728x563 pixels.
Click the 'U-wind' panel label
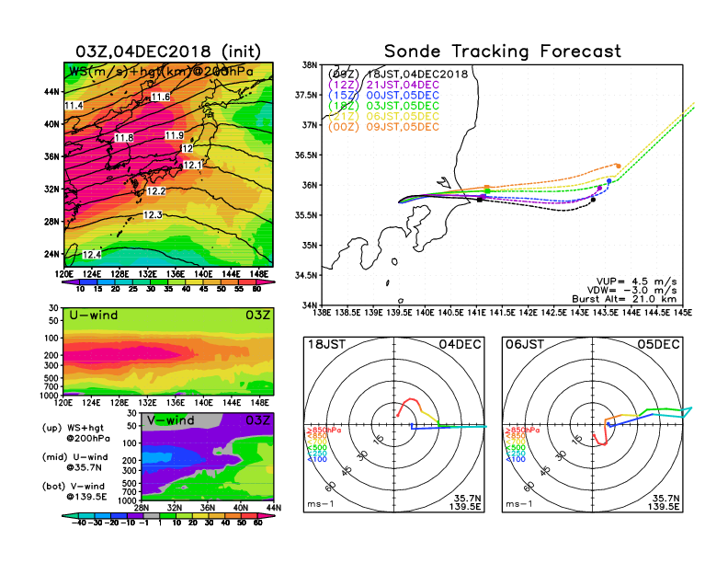[x=94, y=316]
